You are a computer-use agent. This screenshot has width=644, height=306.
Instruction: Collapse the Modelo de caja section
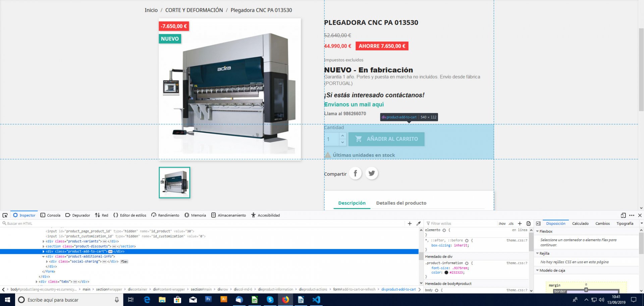pos(537,270)
